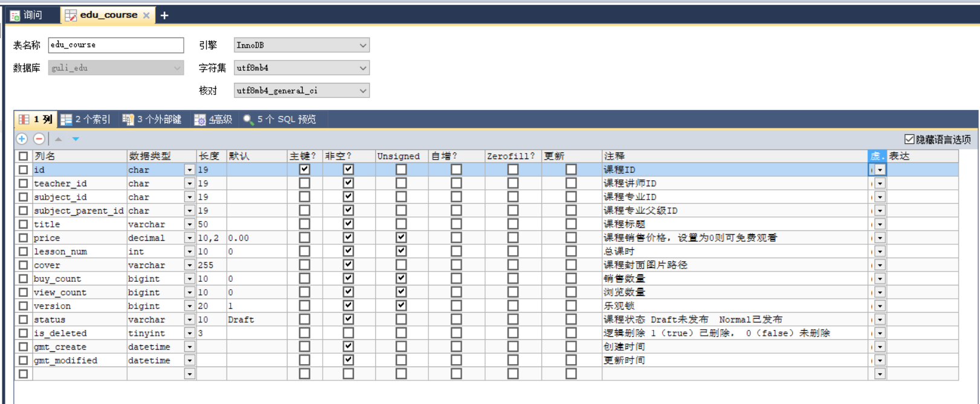Image resolution: width=980 pixels, height=404 pixels.
Task: Toggle the 隐藏语言选项 checkbox
Action: 909,139
